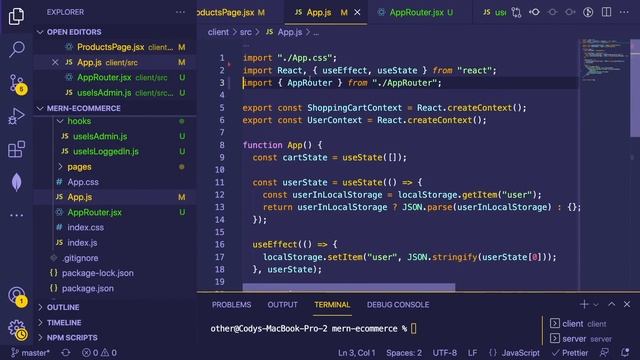Open editor more actions ellipsis
This screenshot has width=640, height=360.
tap(624, 12)
